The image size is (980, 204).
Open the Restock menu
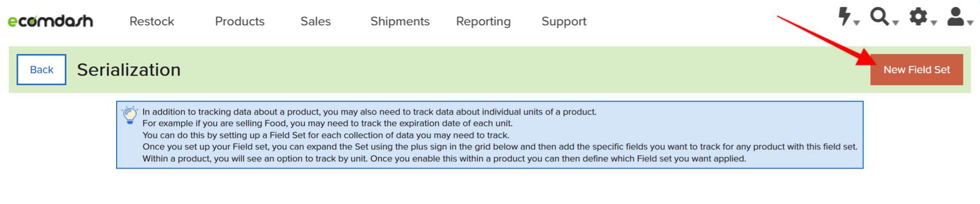pyautogui.click(x=152, y=21)
